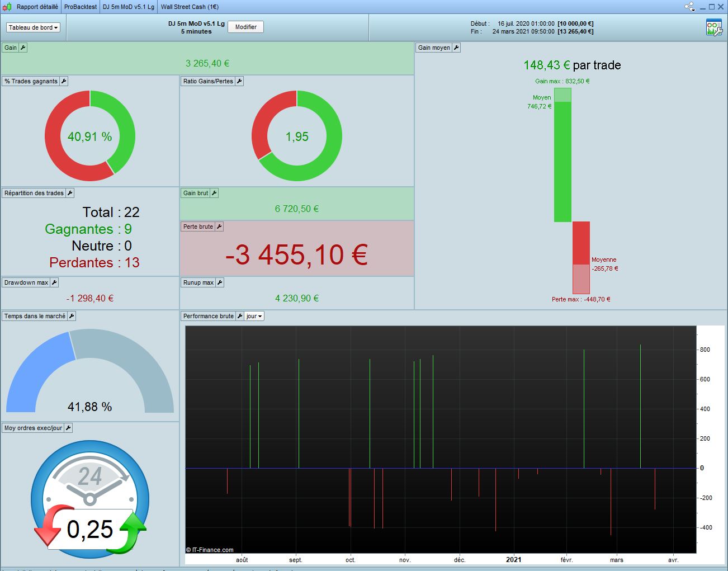Select the Wall Street Cash (1€) tab
The image size is (728, 571).
pos(190,7)
